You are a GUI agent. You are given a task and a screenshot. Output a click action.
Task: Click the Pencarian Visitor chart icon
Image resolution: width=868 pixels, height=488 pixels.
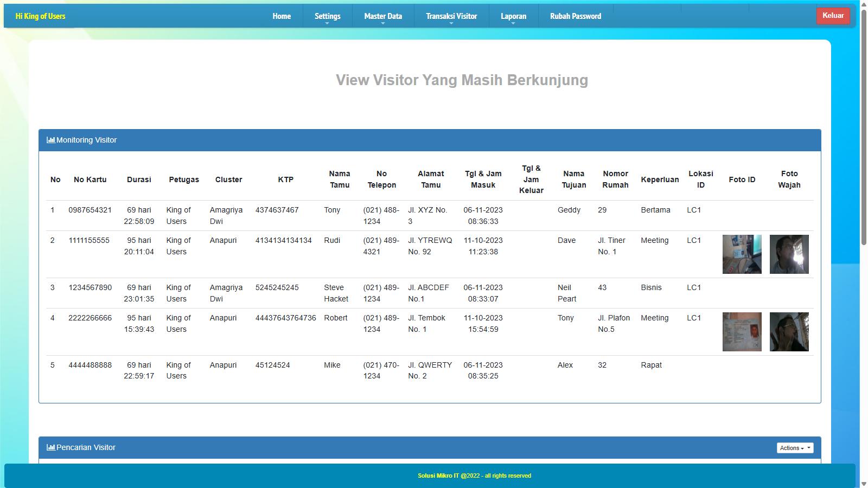50,447
